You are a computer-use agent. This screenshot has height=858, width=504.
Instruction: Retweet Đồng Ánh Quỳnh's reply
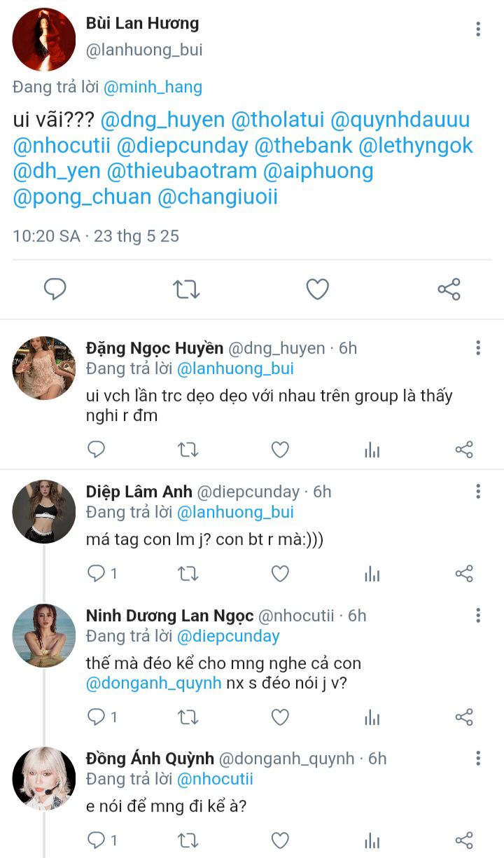tap(188, 840)
